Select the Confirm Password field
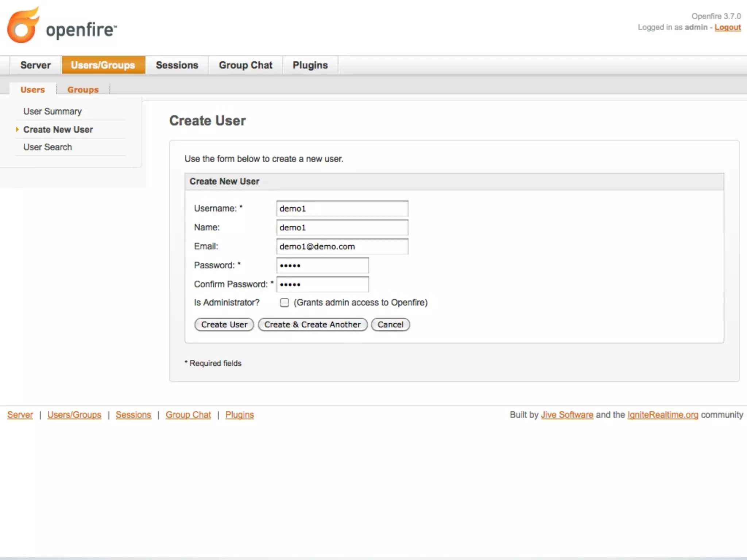747x560 pixels. click(x=322, y=284)
